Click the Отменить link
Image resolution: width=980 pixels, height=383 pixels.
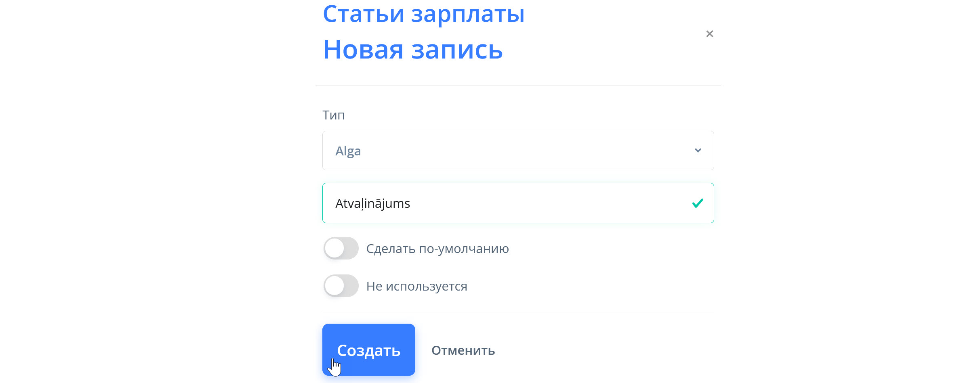coord(463,350)
